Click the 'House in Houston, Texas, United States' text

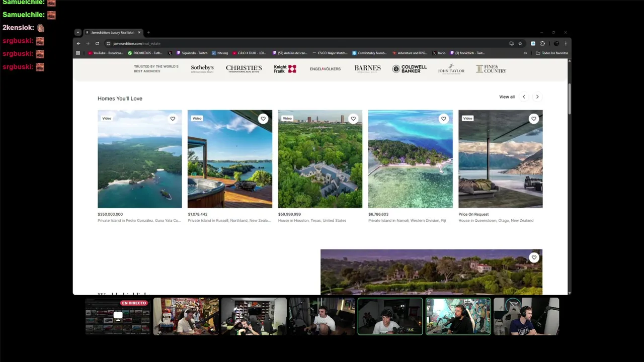coord(312,220)
